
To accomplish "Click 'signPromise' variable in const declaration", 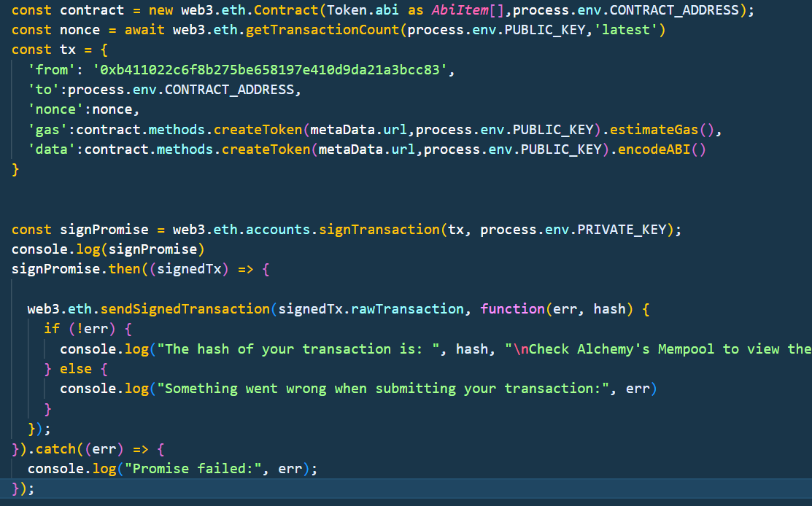I will pyautogui.click(x=104, y=229).
